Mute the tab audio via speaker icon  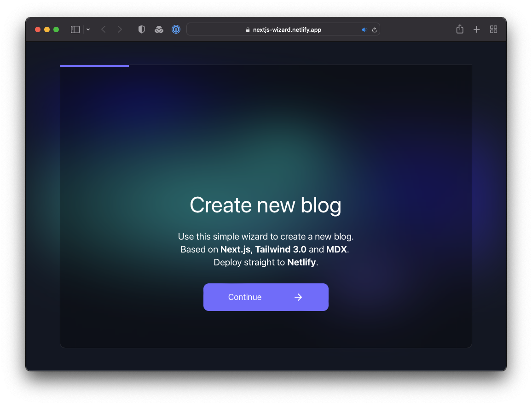click(364, 29)
